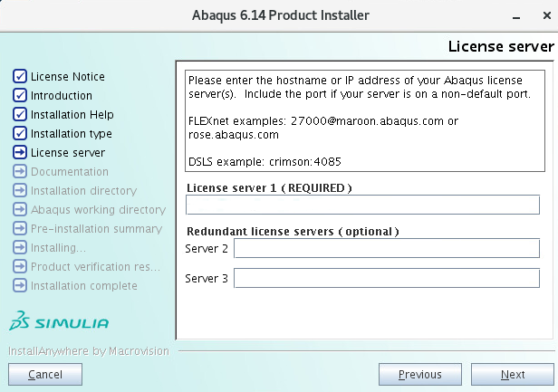This screenshot has width=558, height=392.
Task: Select the 'License server' step label in sidebar
Action: pyautogui.click(x=68, y=153)
